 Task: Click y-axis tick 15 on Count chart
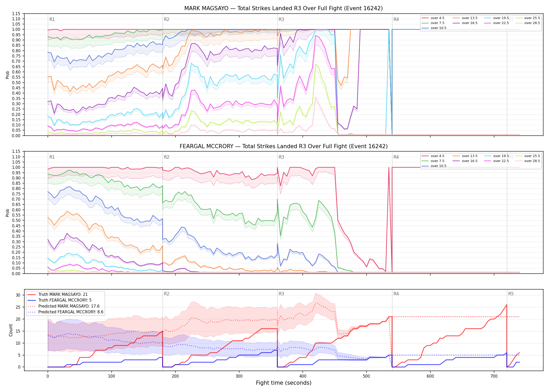(x=18, y=331)
